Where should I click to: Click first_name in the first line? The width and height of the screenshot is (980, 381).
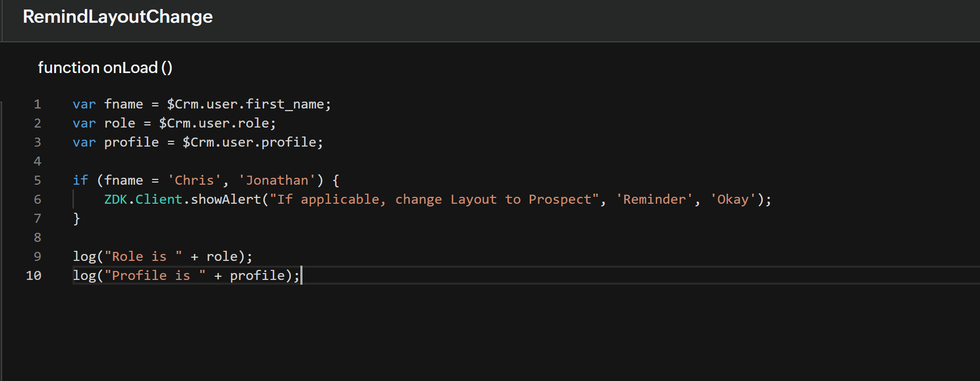pos(284,104)
